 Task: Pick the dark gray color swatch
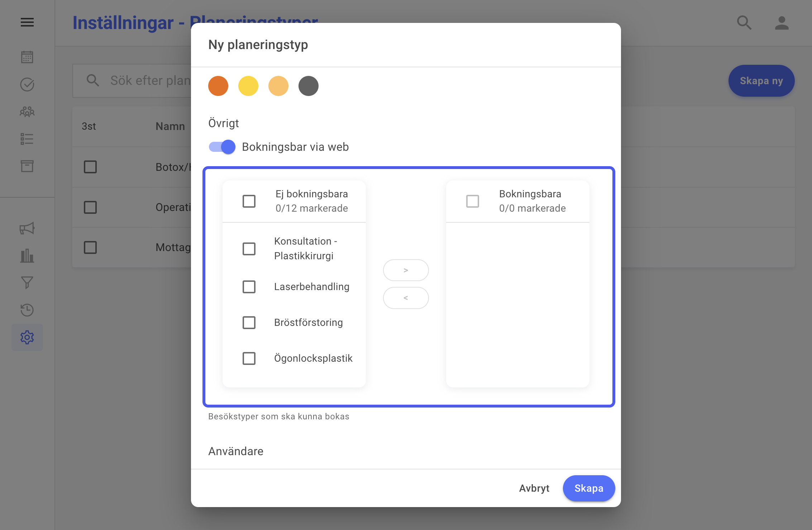coord(309,86)
